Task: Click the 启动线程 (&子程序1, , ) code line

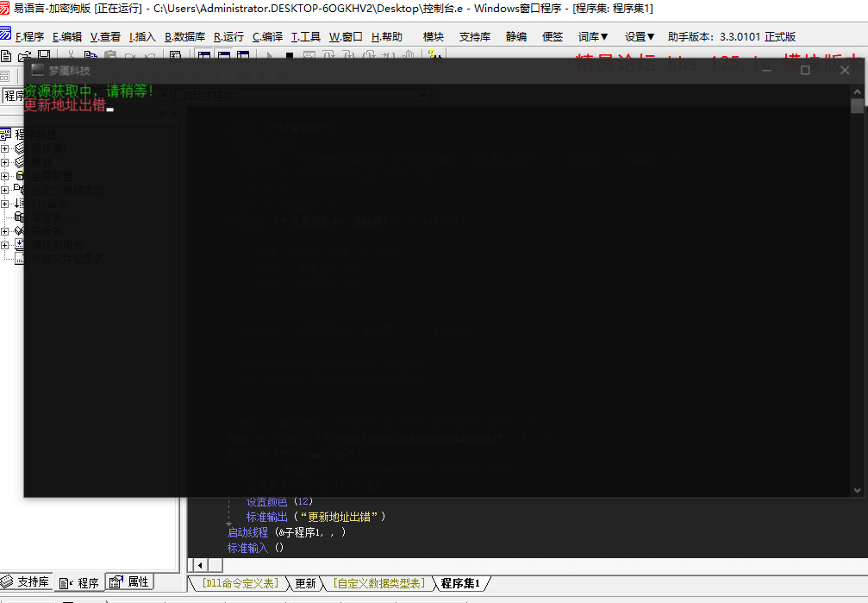Action: coord(287,532)
